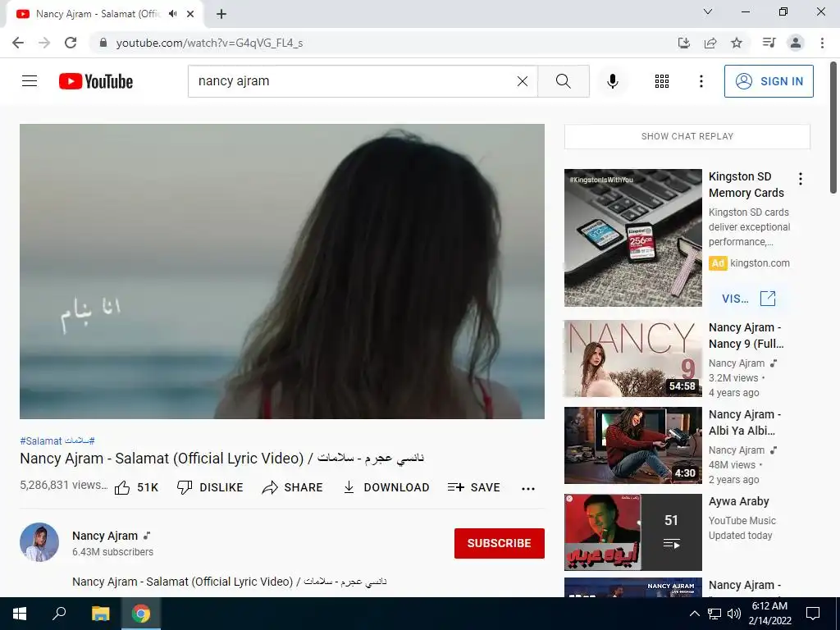The height and width of the screenshot is (630, 840).
Task: Select the Nancy Ajram - Salamat tab
Action: click(104, 14)
